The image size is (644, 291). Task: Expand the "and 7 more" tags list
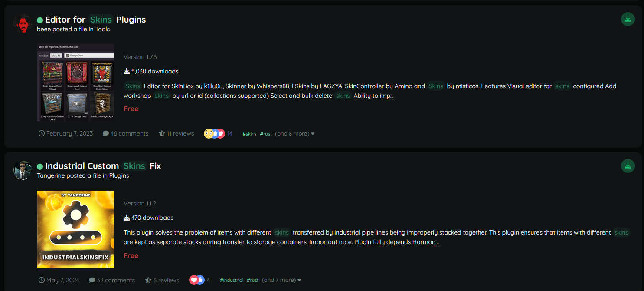(x=281, y=280)
